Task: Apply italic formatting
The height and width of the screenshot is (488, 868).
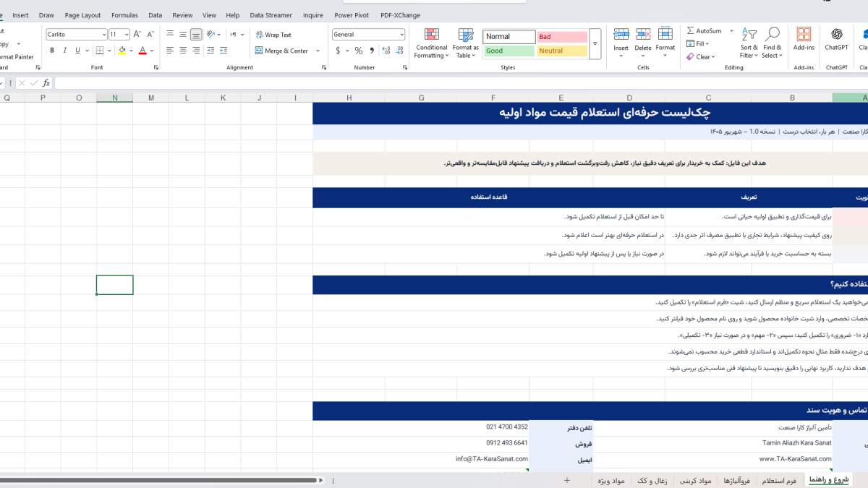Action: pos(65,51)
